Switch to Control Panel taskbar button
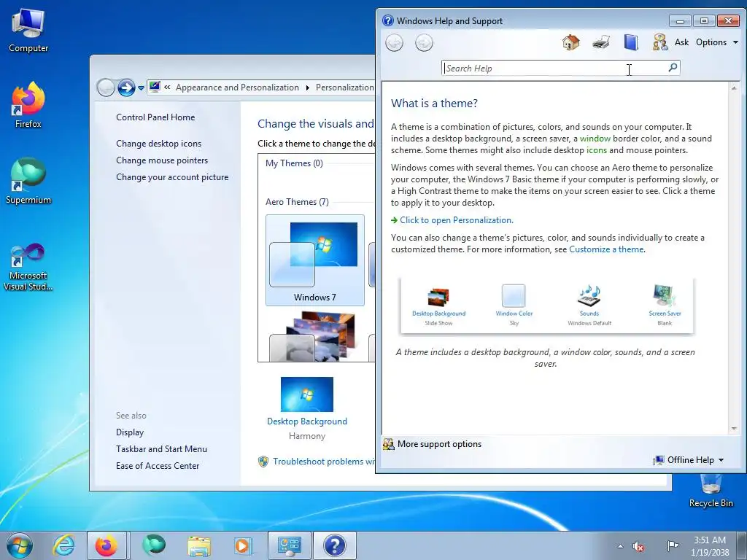The height and width of the screenshot is (560, 747). (290, 545)
